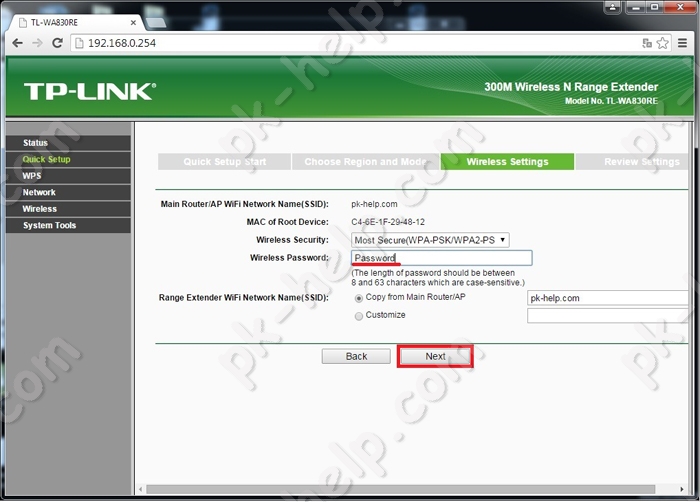Screen dimensions: 700x502
Task: Click the horizontal scrollbar thumb
Action: coord(400,489)
